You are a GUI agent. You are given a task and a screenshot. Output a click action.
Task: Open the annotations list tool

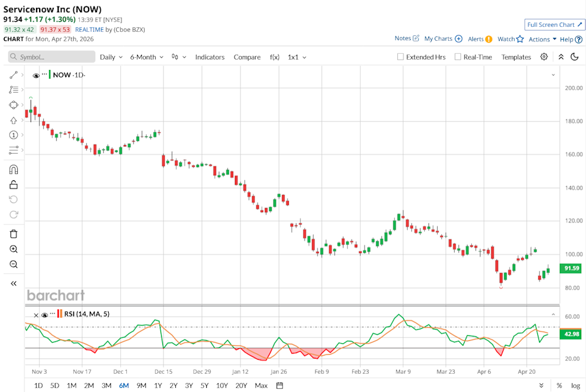point(13,90)
